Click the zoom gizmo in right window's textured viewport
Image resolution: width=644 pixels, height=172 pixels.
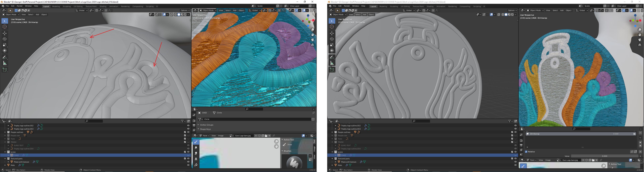(640, 30)
